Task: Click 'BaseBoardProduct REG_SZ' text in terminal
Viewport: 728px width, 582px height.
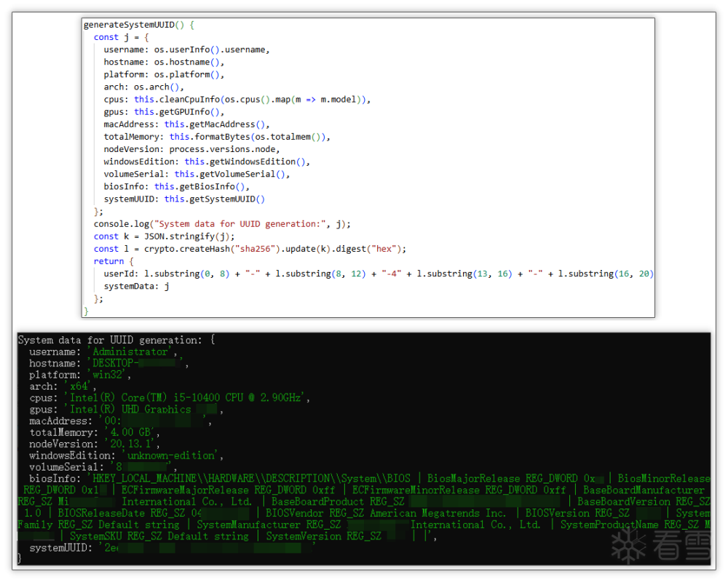Action: pos(338,502)
